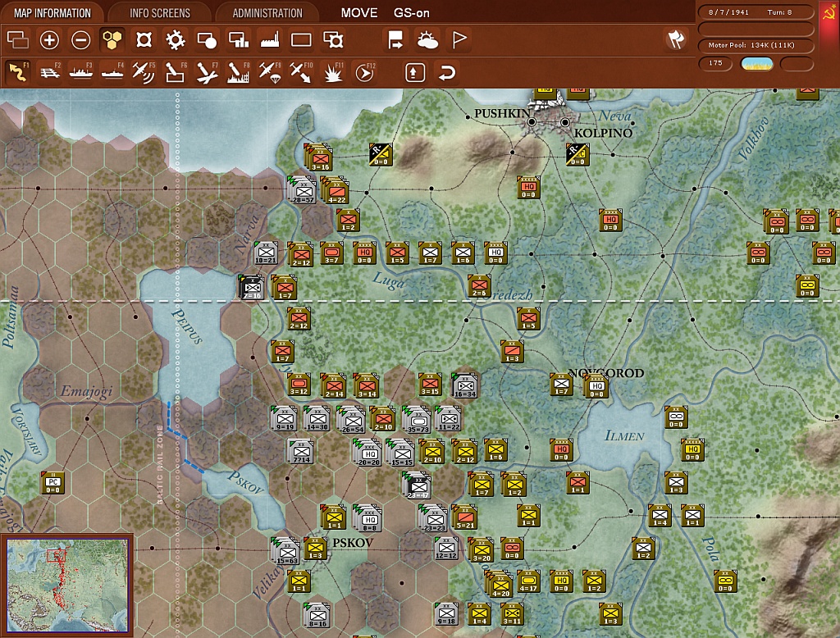Select the German HQ counter 20=20
This screenshot has height=638, width=840.
[368, 453]
